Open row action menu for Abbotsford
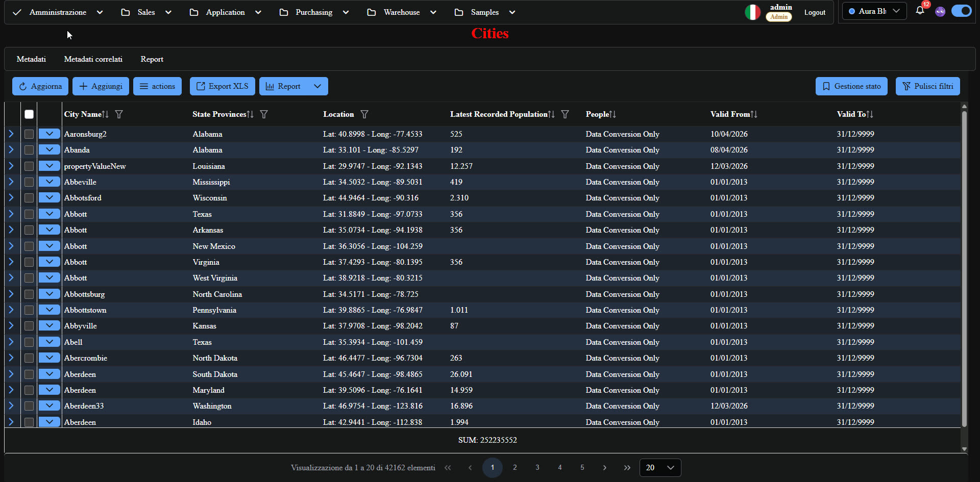 50,197
